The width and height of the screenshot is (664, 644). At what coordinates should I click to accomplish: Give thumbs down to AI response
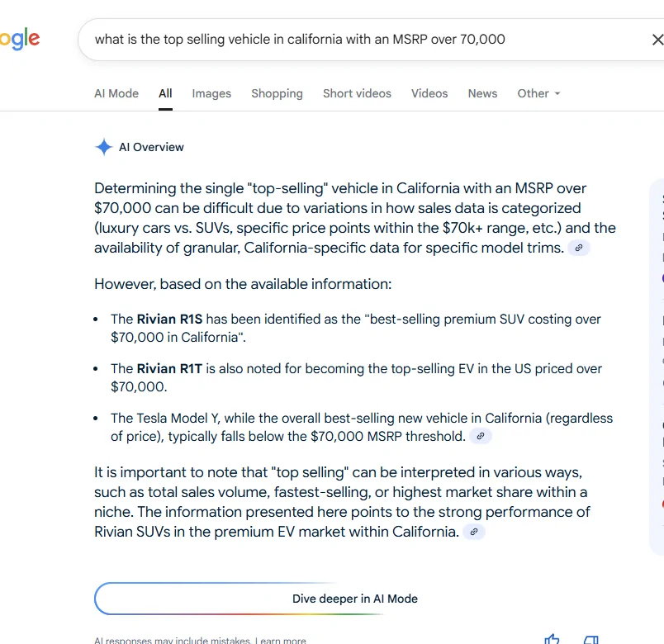[590, 639]
